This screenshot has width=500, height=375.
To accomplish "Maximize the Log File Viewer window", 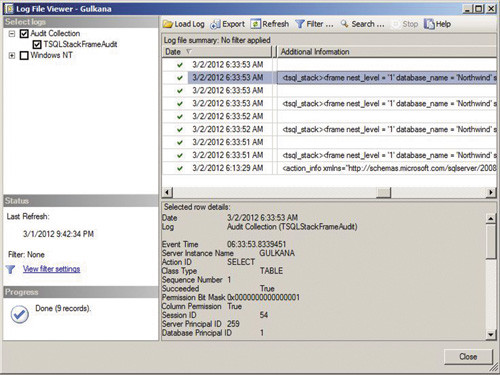I will click(x=479, y=9).
